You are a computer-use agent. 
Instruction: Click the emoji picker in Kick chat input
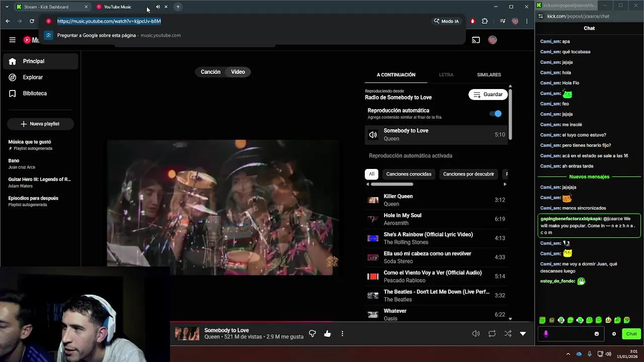pos(597,334)
